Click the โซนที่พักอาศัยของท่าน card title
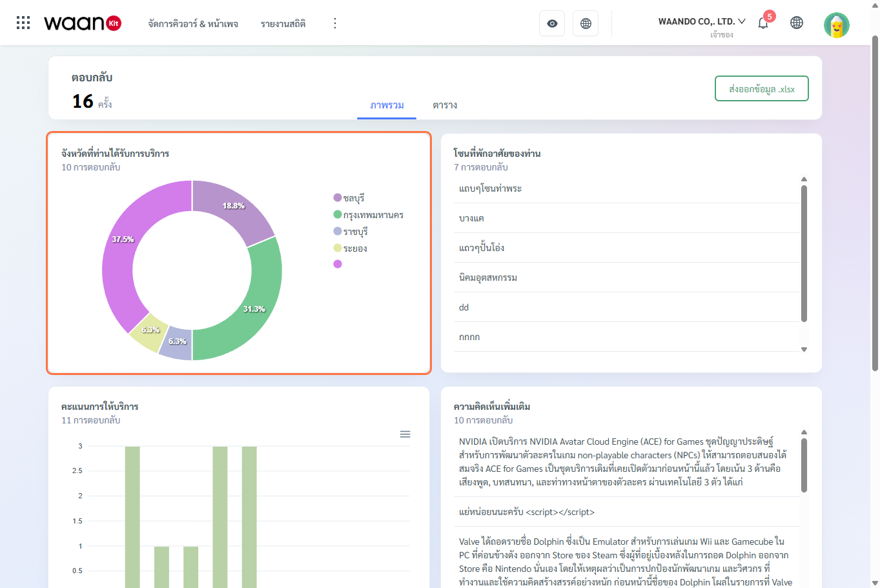The image size is (880, 588). tap(497, 154)
